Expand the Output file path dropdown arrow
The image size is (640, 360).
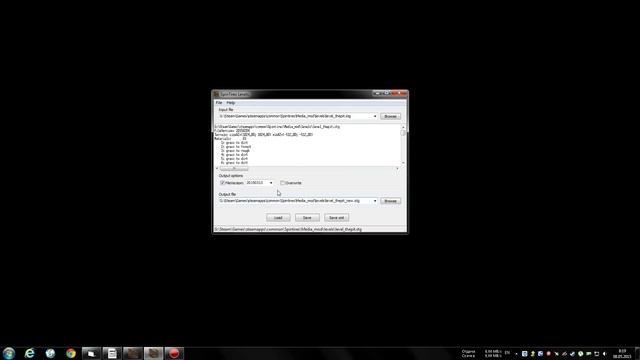coord(375,201)
